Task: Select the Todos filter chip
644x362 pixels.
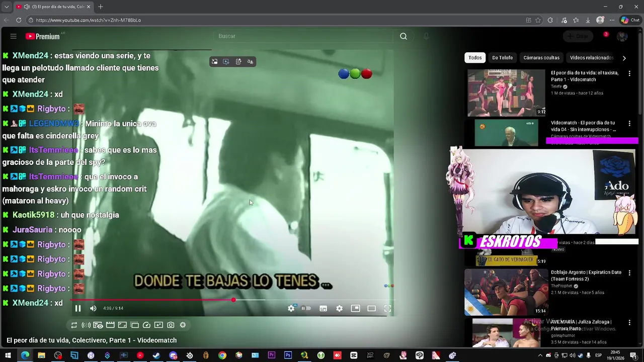Action: [475, 58]
